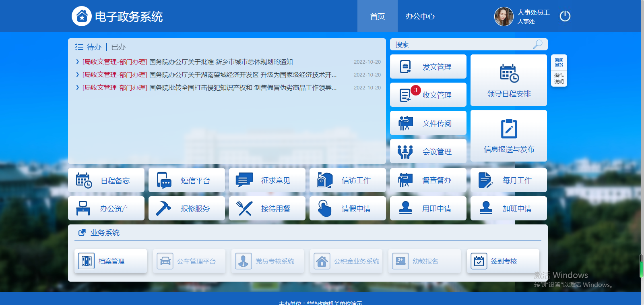
Task: Click the 业务系统 section heading
Action: [105, 232]
